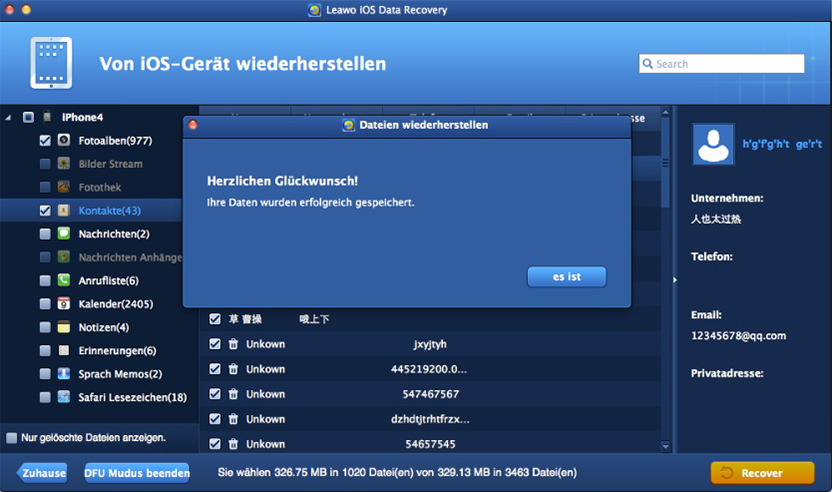
Task: Check the Safari Lesezeichen(18) checkbox
Action: pos(45,397)
